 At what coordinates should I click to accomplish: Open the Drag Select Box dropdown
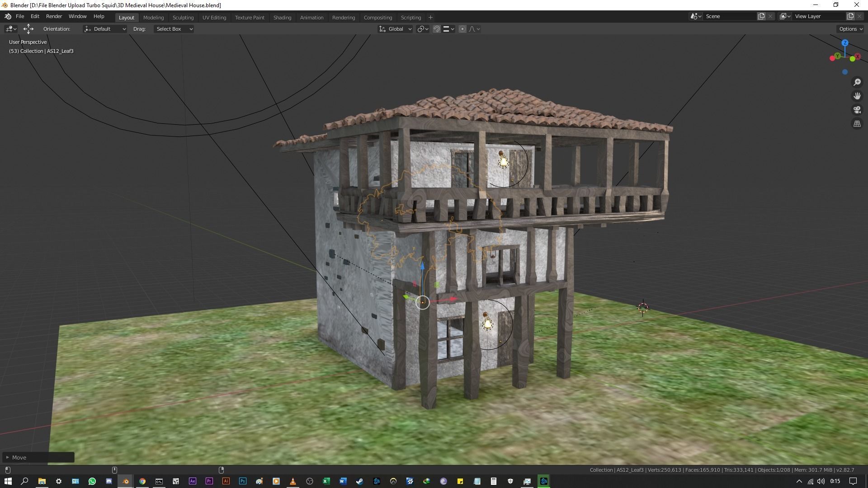pyautogui.click(x=174, y=29)
